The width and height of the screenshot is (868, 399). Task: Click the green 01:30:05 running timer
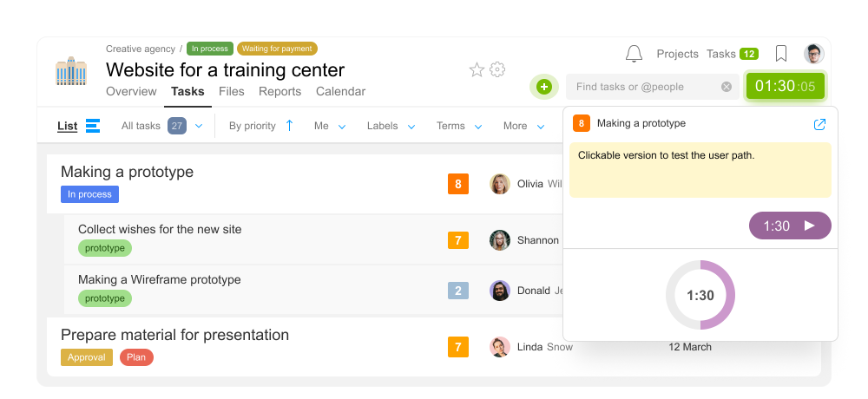(785, 87)
